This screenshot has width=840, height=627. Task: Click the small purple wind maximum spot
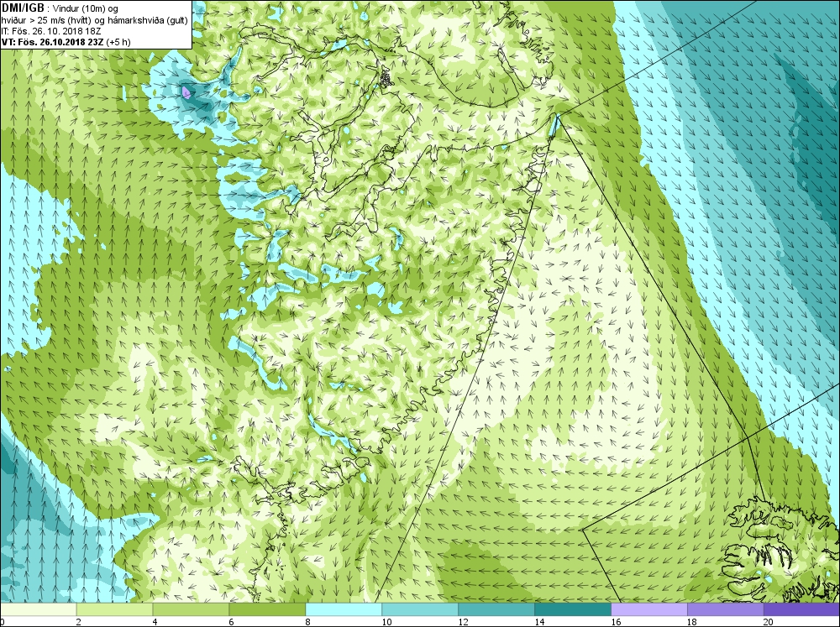pos(186,92)
